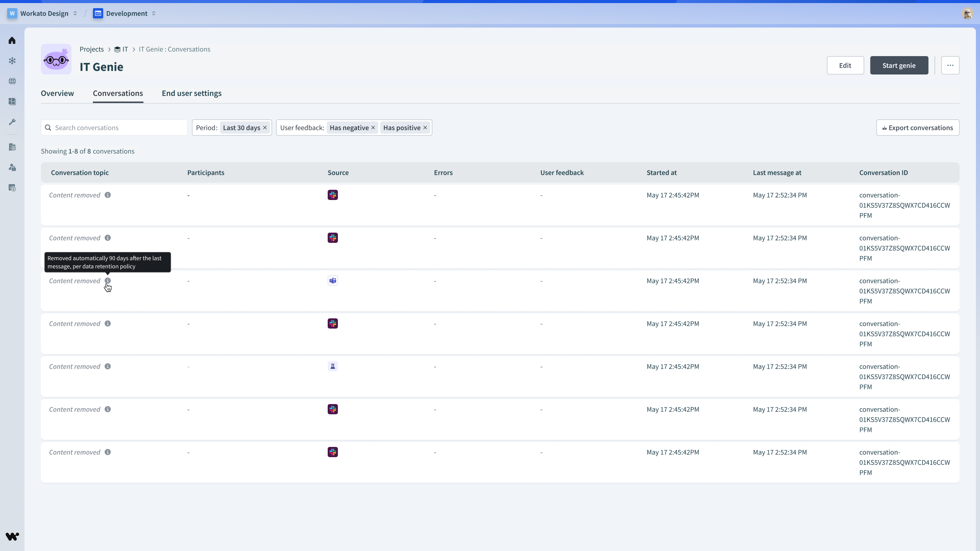Remove the Has positive feedback filter
Image resolution: width=980 pixels, height=551 pixels.
[425, 128]
